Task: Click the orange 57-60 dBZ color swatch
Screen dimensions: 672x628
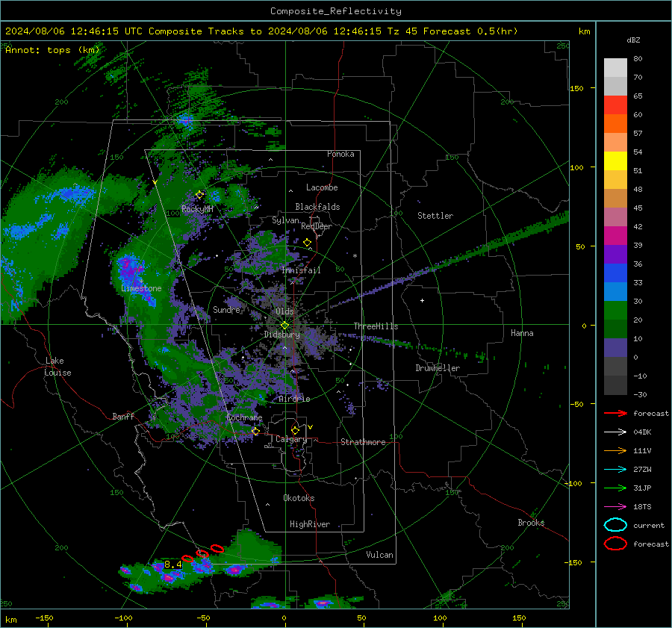Action: point(615,123)
